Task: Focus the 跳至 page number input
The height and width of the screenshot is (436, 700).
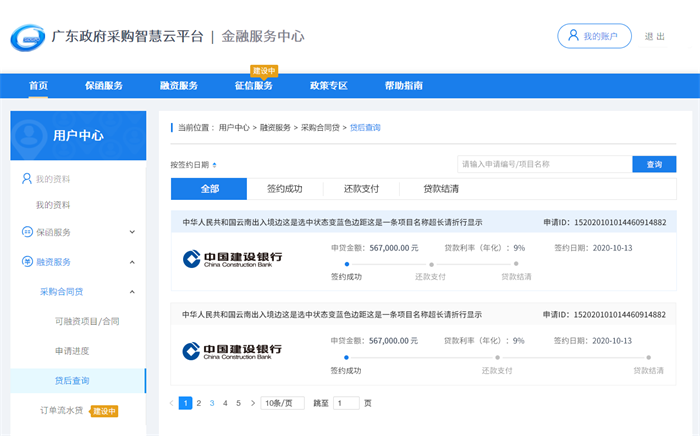Action: coord(346,403)
